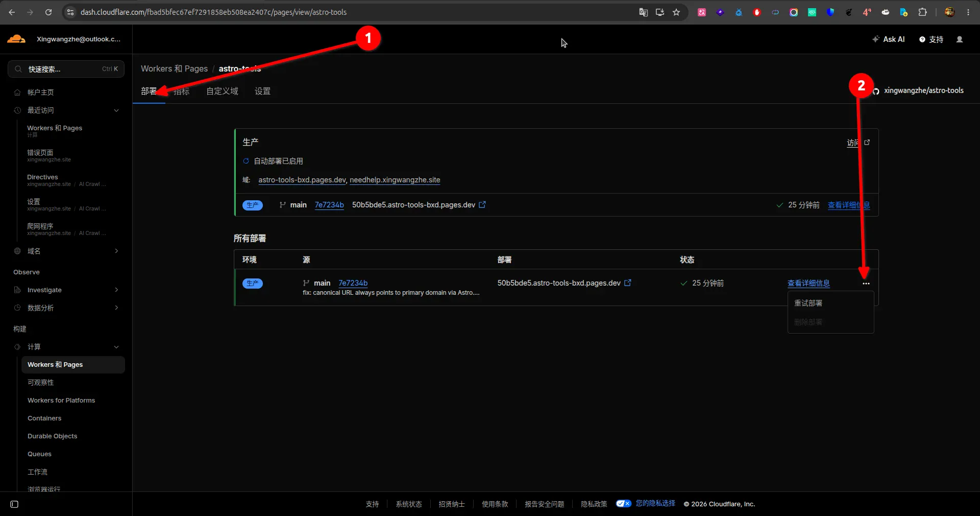Open commit 7e7234b in the 所有部署 table
980x516 pixels.
click(353, 283)
